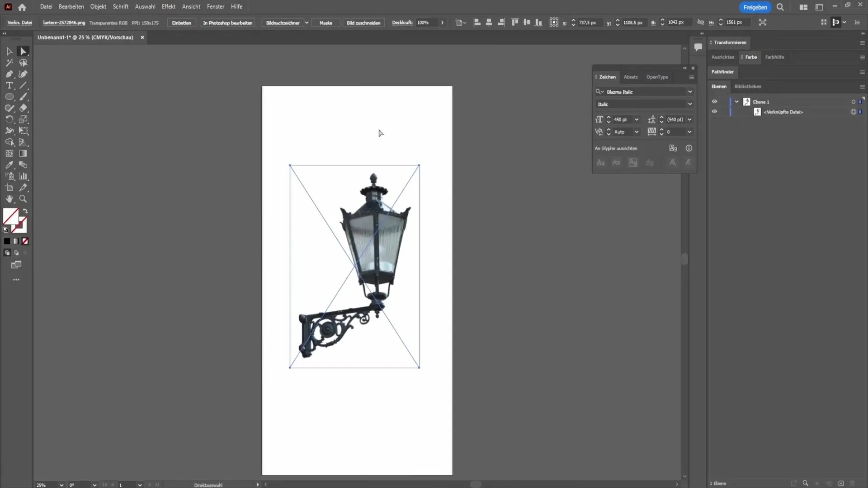The image size is (868, 488).
Task: Toggle the 'An Glyphe ausrichten' snap icon
Action: pyautogui.click(x=673, y=148)
